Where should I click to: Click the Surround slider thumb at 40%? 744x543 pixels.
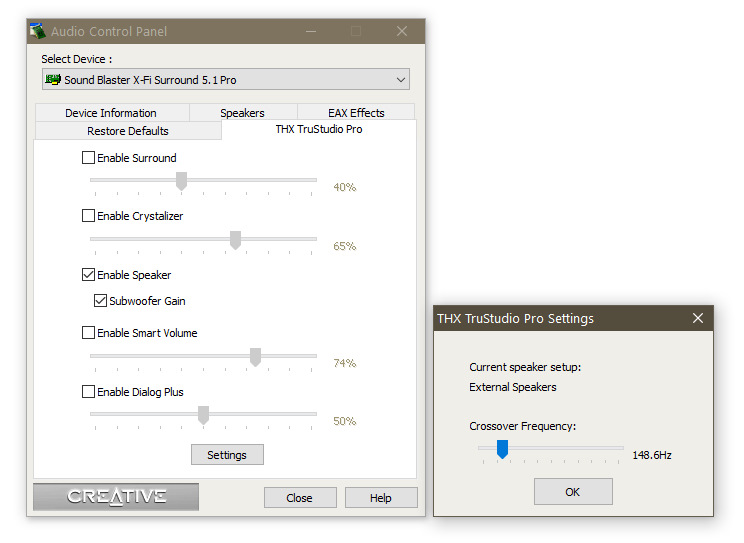coord(181,181)
